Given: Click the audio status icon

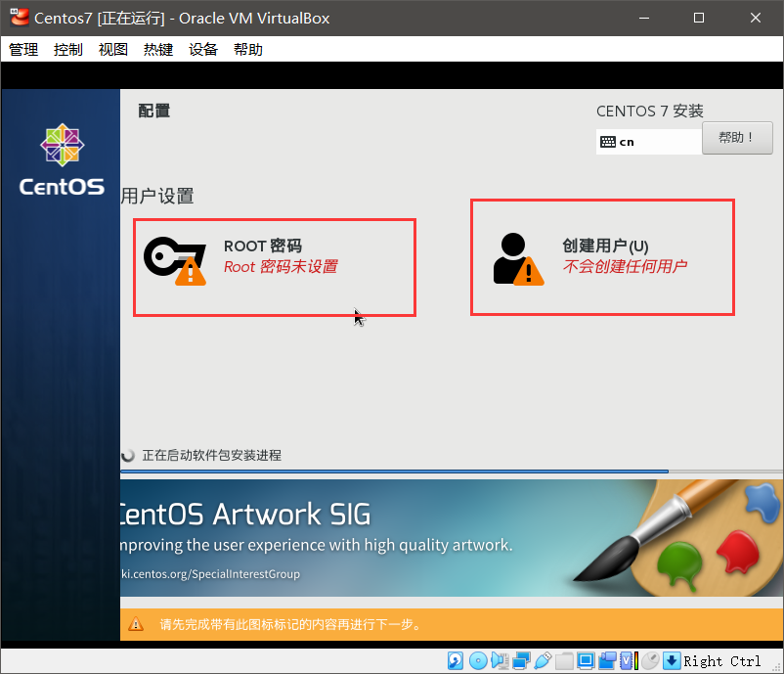Looking at the screenshot, I should [498, 660].
